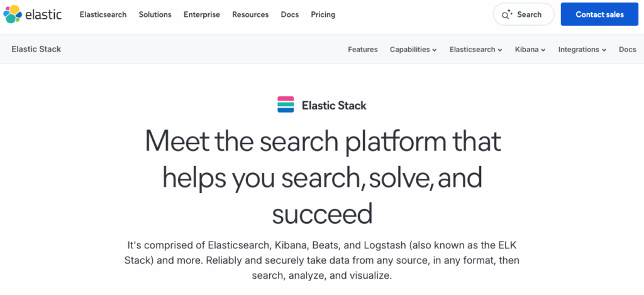Go to Docs in the top main menu
Viewport: 644px width, 295px height.
tap(290, 14)
